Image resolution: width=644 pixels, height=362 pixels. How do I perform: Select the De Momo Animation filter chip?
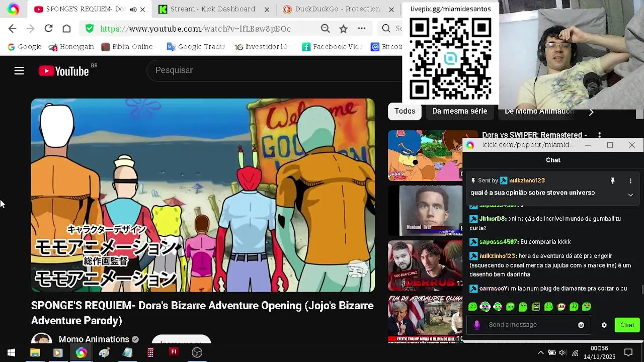click(539, 111)
